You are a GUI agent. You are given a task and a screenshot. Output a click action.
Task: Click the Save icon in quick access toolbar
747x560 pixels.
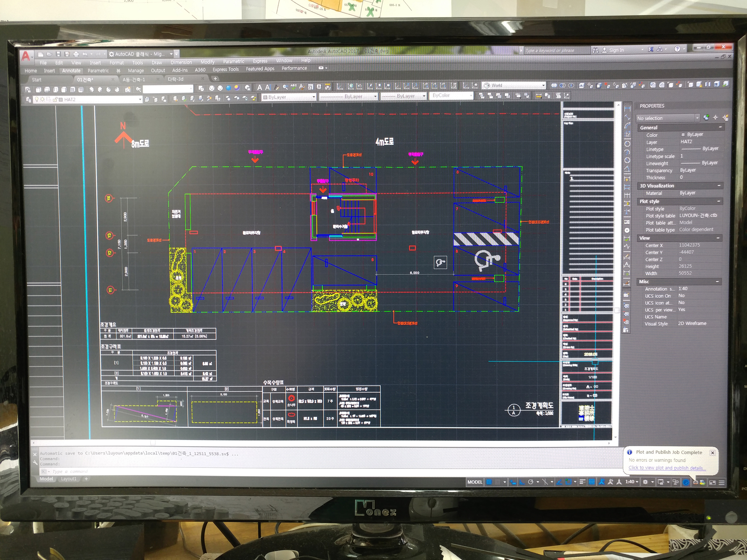(x=58, y=54)
